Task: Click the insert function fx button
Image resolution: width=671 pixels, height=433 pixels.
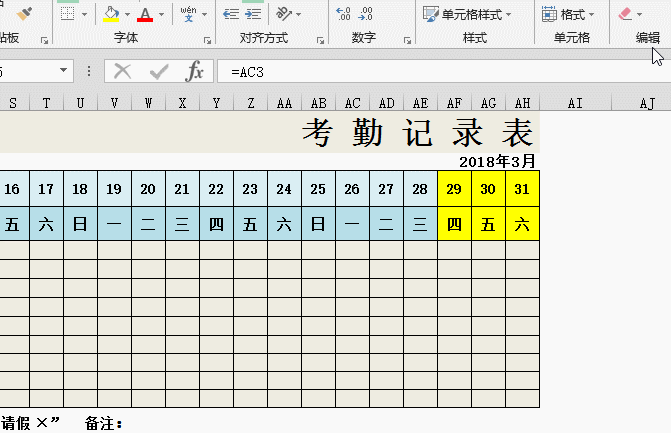Action: [194, 71]
